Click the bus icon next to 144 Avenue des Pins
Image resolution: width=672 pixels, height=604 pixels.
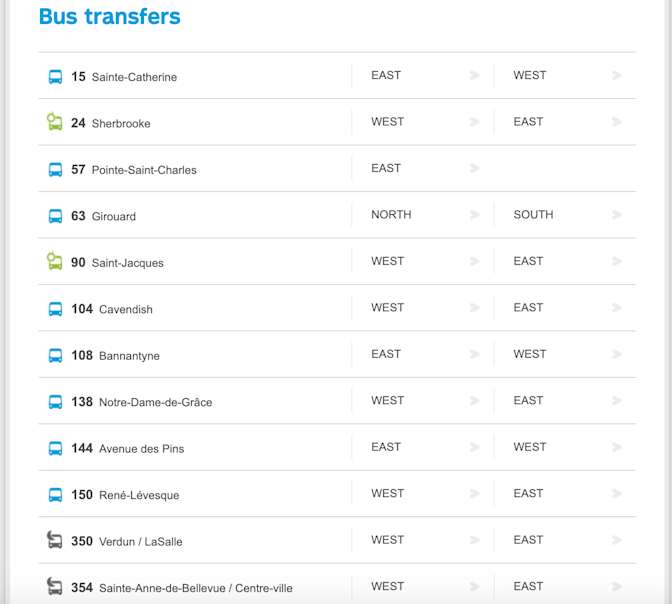coord(55,448)
